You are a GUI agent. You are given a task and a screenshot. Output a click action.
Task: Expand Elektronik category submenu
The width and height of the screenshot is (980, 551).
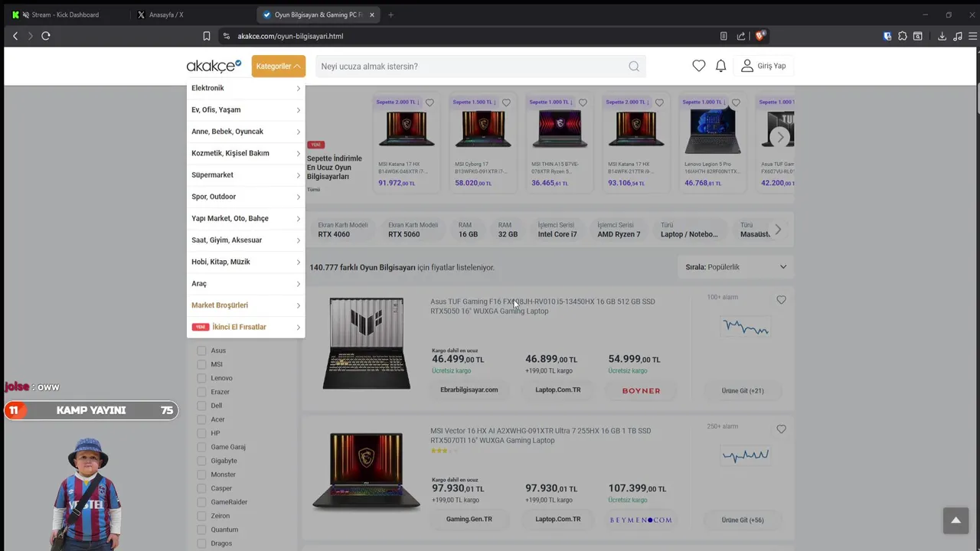pos(246,88)
